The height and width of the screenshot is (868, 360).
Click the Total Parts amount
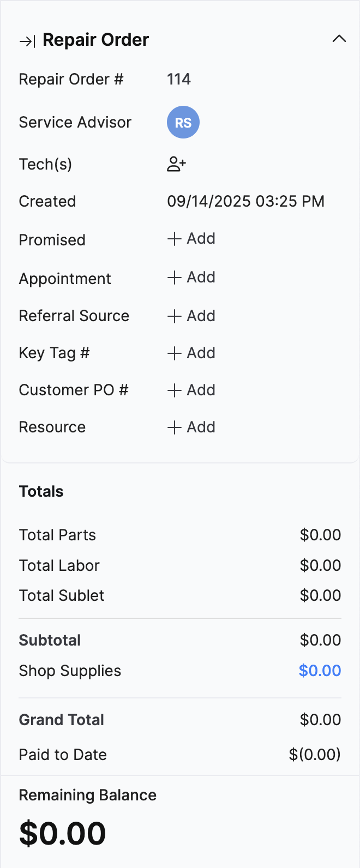[x=320, y=535]
